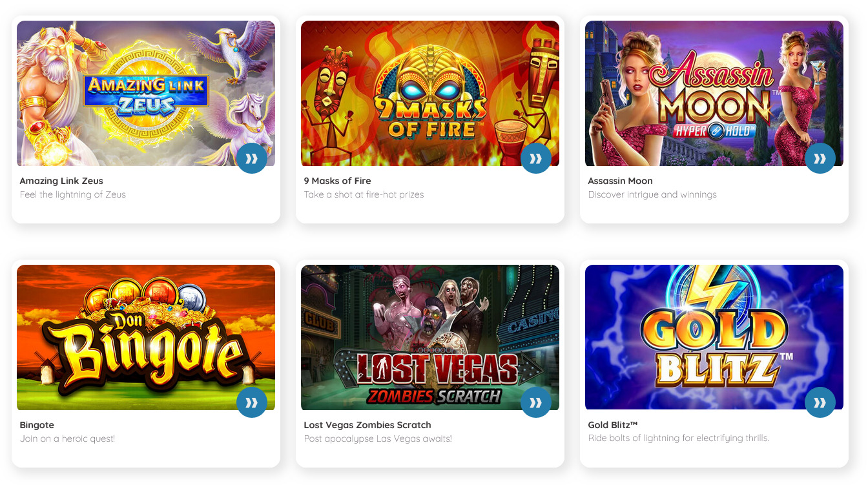
Task: Launch Assassin Moon with the blue arrow icon
Action: tap(820, 158)
